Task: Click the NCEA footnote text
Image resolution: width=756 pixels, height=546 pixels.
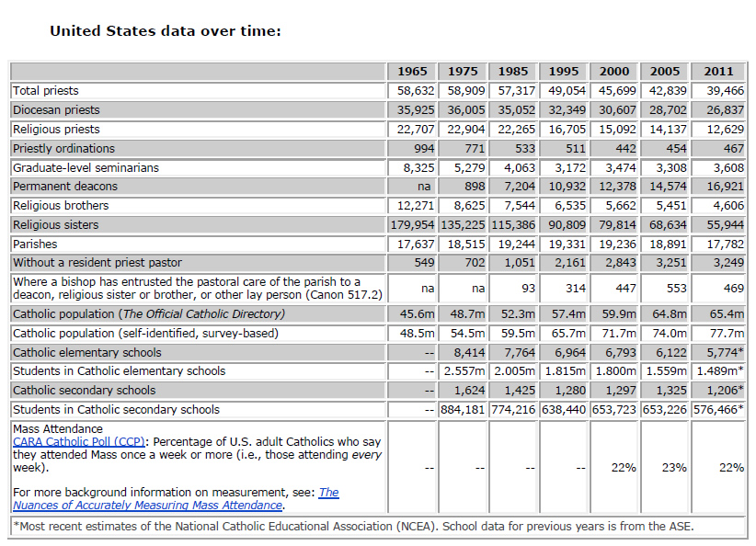Action: pos(354,527)
